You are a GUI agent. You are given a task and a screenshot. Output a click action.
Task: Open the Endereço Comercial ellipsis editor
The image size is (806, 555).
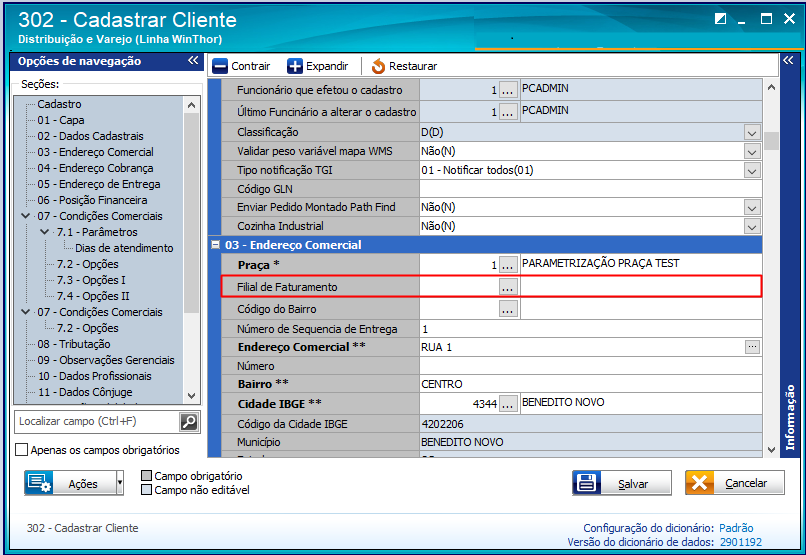coord(753,347)
